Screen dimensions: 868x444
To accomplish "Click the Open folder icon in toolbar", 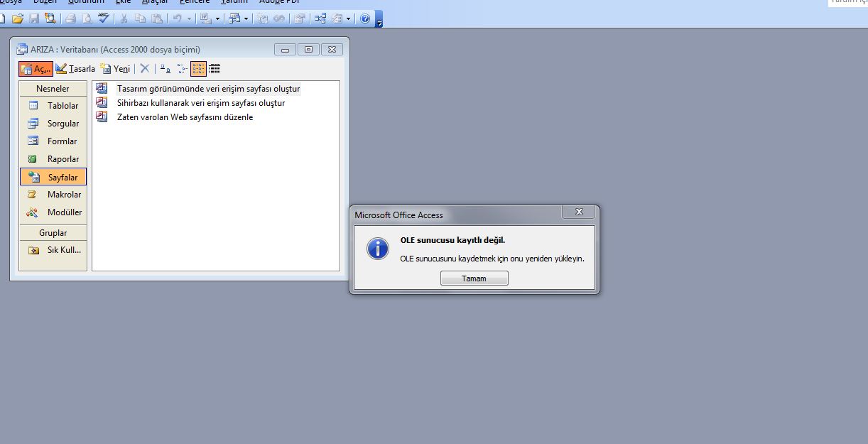I will tap(18, 18).
